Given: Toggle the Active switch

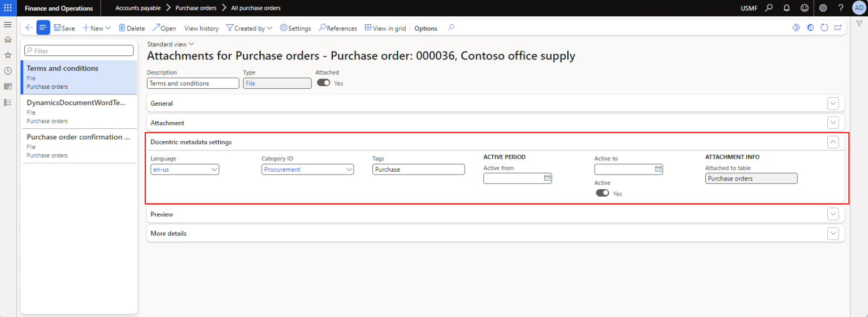Looking at the screenshot, I should pyautogui.click(x=602, y=193).
